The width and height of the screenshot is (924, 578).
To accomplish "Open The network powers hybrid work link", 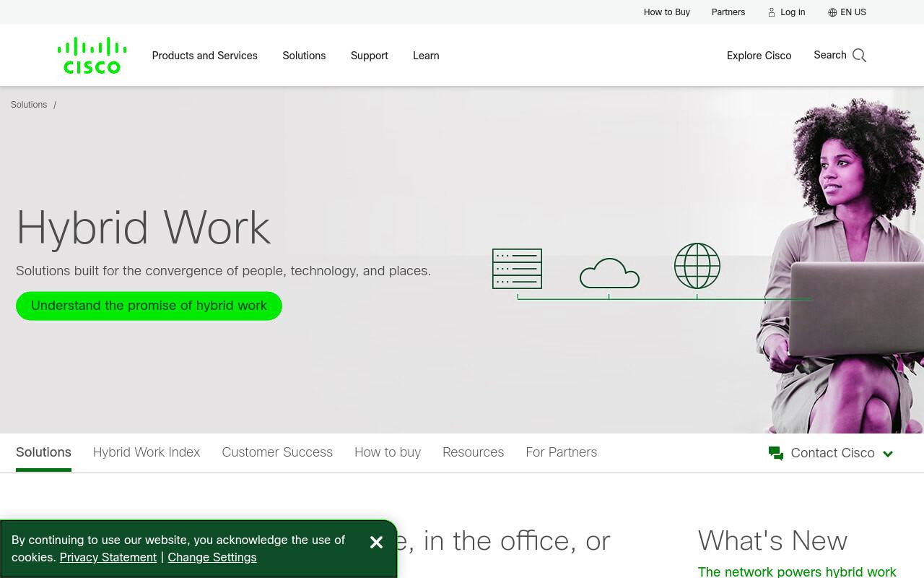I will tap(797, 571).
